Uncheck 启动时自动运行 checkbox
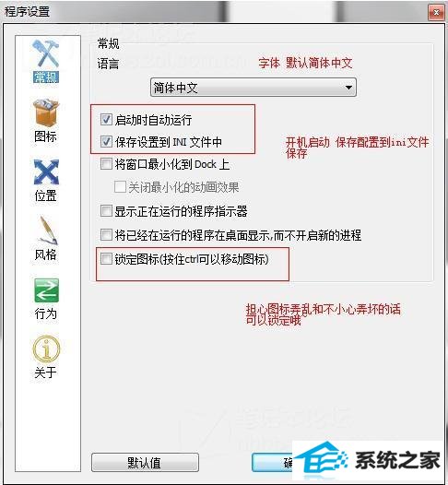The height and width of the screenshot is (485, 448). [106, 119]
